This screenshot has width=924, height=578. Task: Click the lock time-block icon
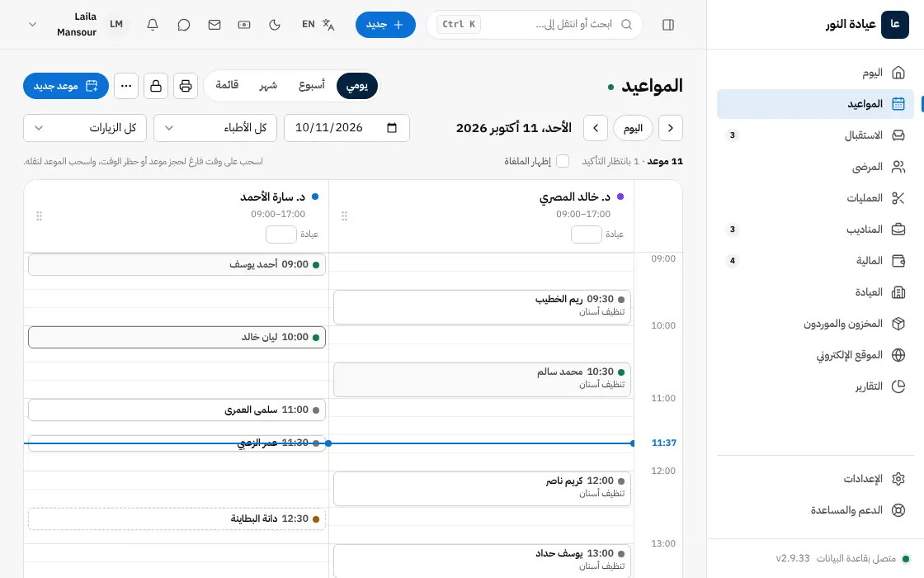coord(156,86)
